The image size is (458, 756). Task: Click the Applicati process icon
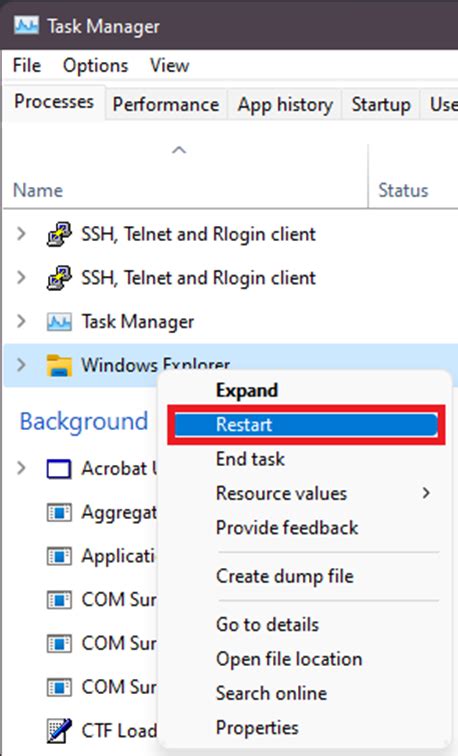(x=59, y=556)
